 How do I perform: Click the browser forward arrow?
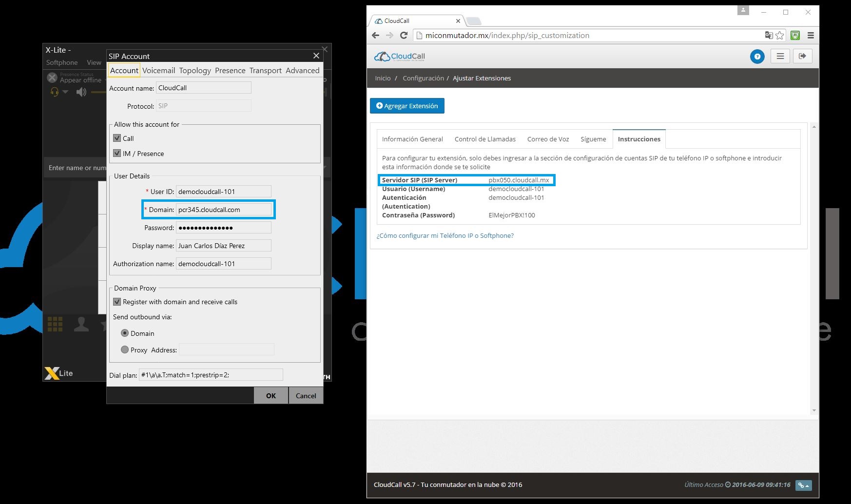[389, 35]
